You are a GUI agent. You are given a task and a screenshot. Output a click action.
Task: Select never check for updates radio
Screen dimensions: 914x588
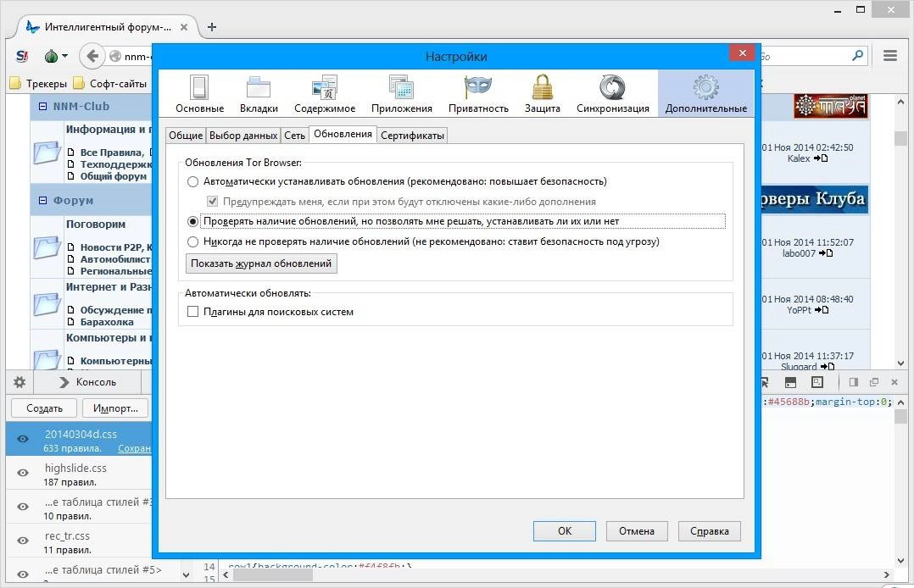tap(192, 241)
